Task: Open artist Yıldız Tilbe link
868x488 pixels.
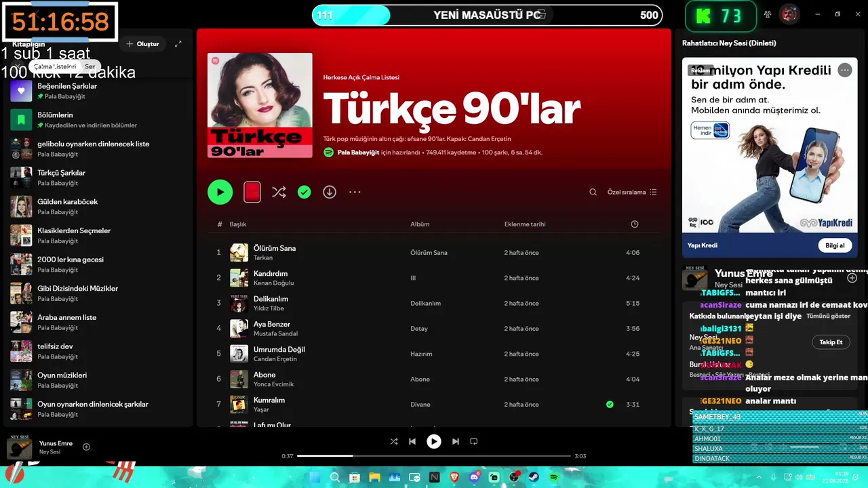Action: tap(269, 308)
